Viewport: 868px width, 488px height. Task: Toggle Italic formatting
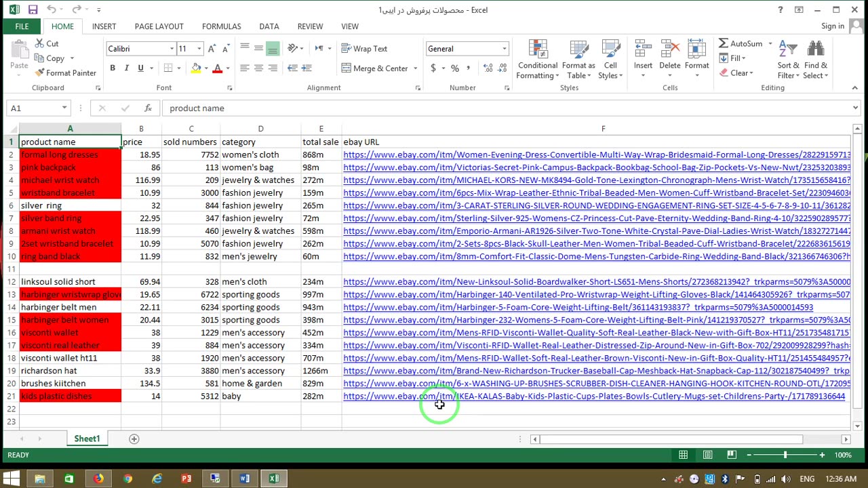[x=127, y=68]
